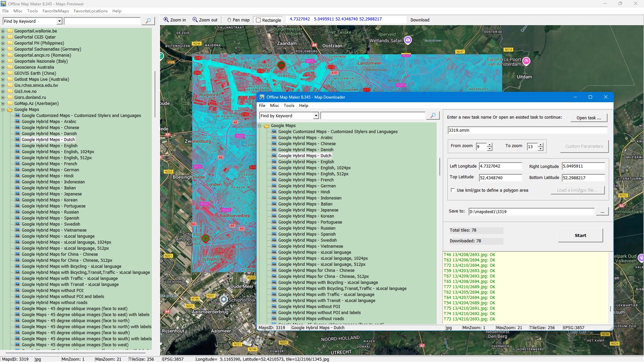Screen dimensions: 644x362
Task: Open the Downloader Find by Keyword dropdown
Action: click(316, 116)
